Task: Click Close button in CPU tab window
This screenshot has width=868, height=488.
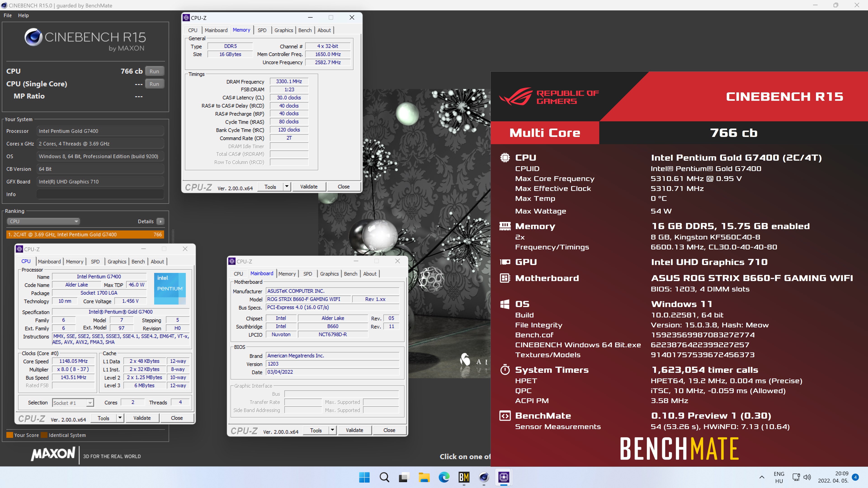Action: point(177,418)
